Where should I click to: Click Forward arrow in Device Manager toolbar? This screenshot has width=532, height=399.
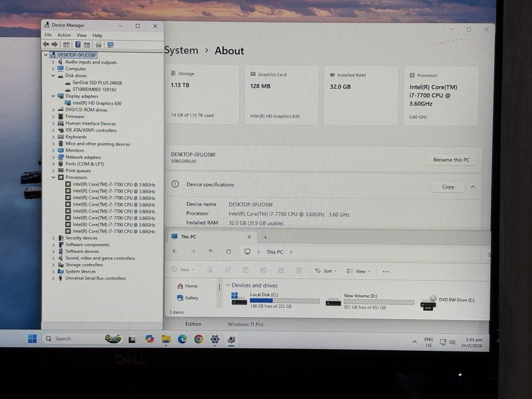54,44
